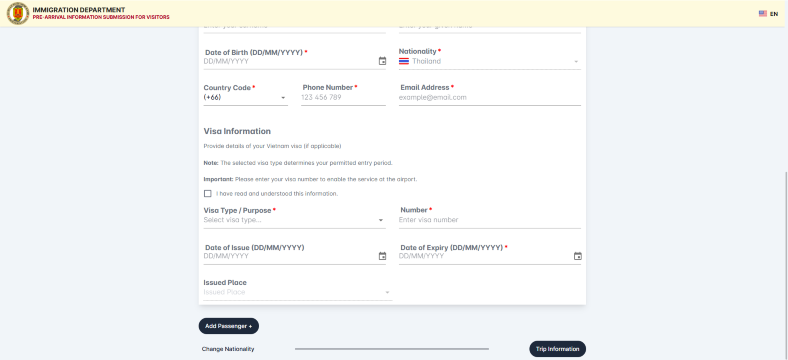Viewport: 788px width, 360px height.
Task: Open the Visa Type / Purpose dropdown
Action: pyautogui.click(x=294, y=220)
